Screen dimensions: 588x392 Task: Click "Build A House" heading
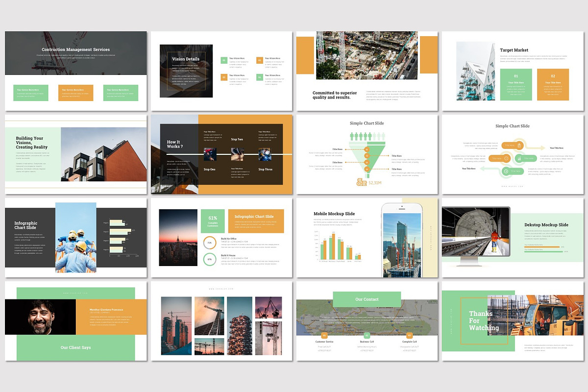tap(229, 255)
